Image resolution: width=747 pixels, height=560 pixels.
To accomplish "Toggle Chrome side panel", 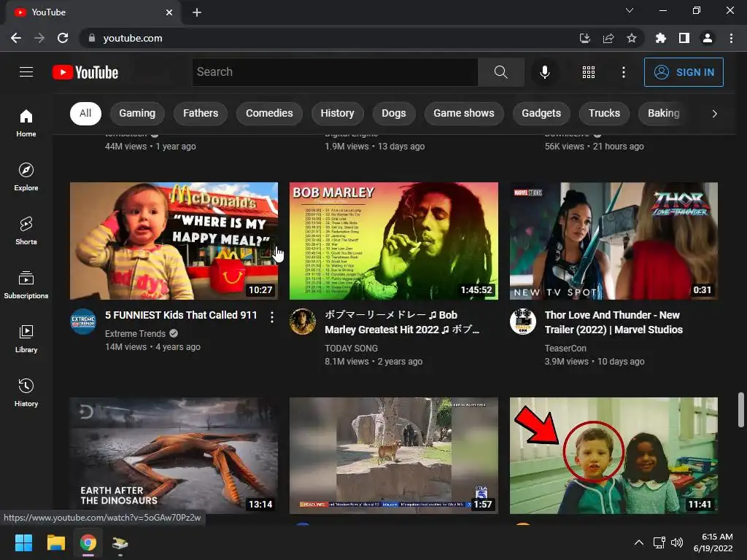I will [684, 38].
